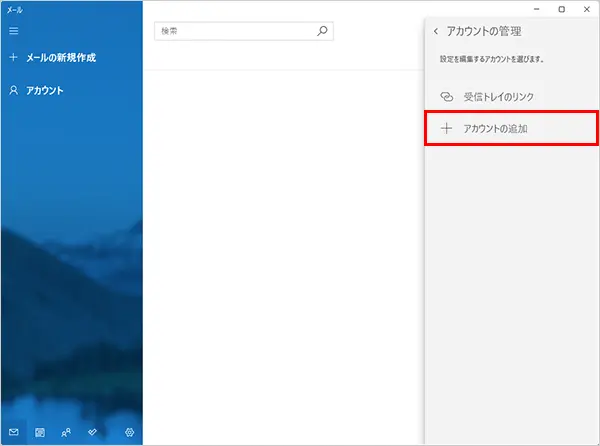The width and height of the screenshot is (600, 446).
Task: Click the linked inboxes icon
Action: tap(447, 97)
